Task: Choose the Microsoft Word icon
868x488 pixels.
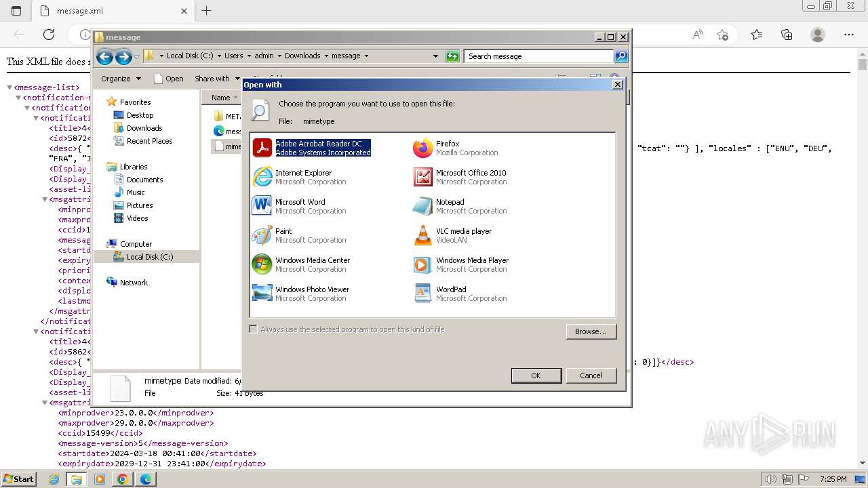Action: click(x=262, y=206)
